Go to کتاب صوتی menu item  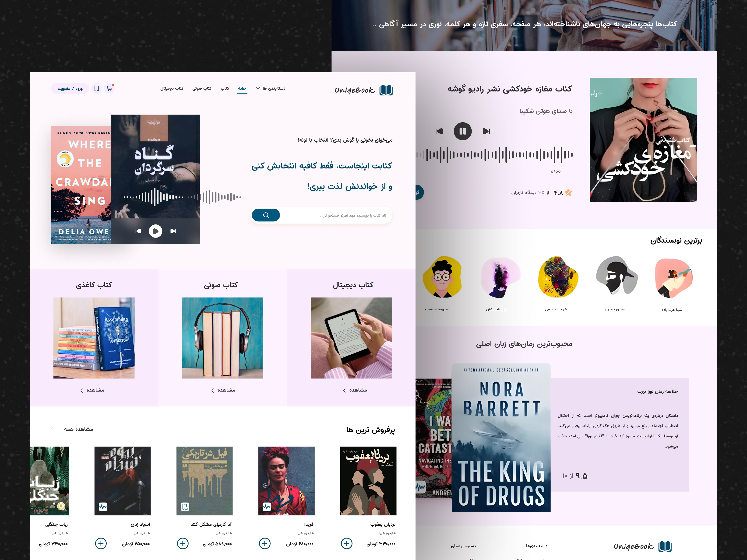point(202,88)
